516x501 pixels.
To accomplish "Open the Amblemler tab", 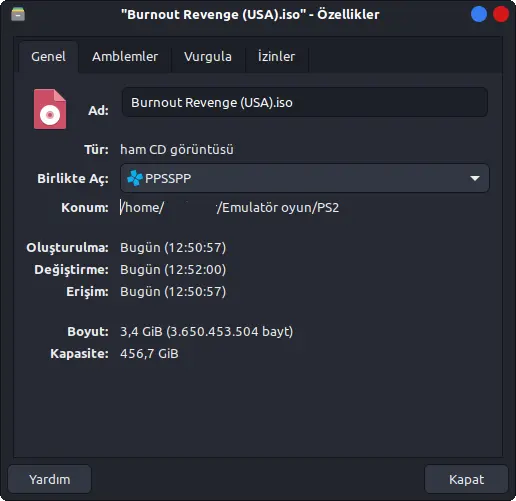I will pyautogui.click(x=125, y=57).
